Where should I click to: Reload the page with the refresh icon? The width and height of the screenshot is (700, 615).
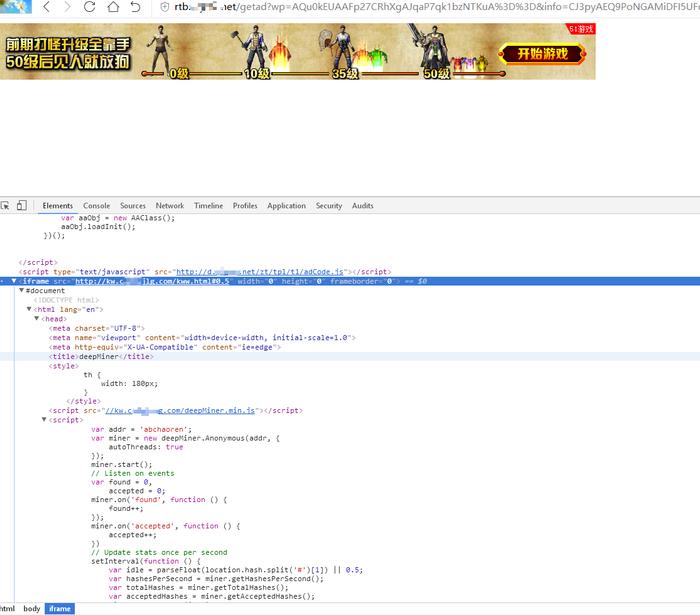click(90, 7)
